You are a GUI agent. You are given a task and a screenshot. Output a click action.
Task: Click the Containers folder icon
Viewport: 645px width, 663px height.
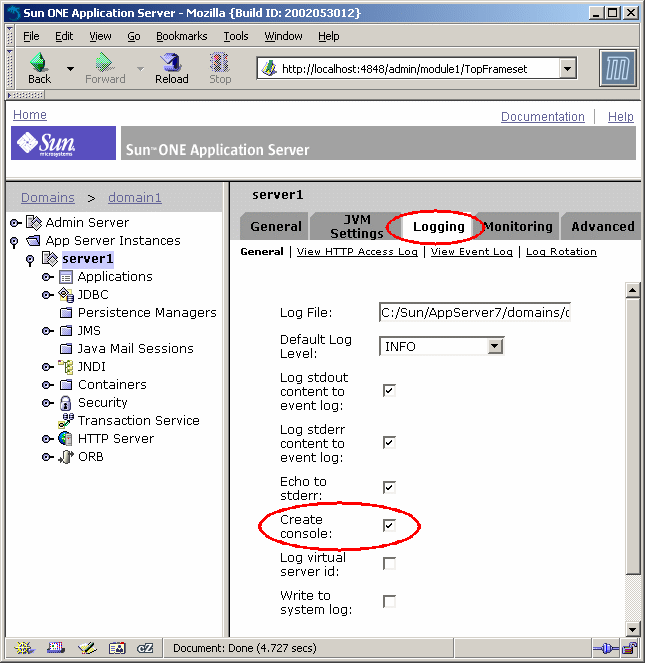(66, 385)
